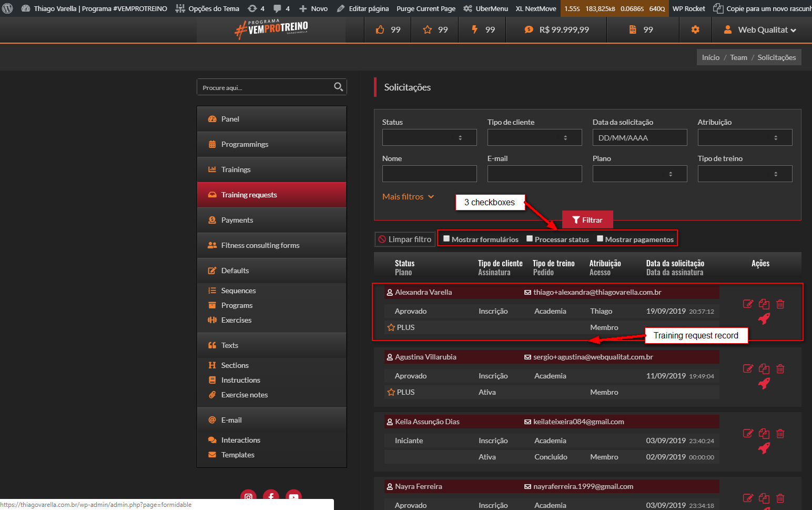This screenshot has width=812, height=510.
Task: Click edit icon for Alexandra Varella's request
Action: pyautogui.click(x=747, y=304)
